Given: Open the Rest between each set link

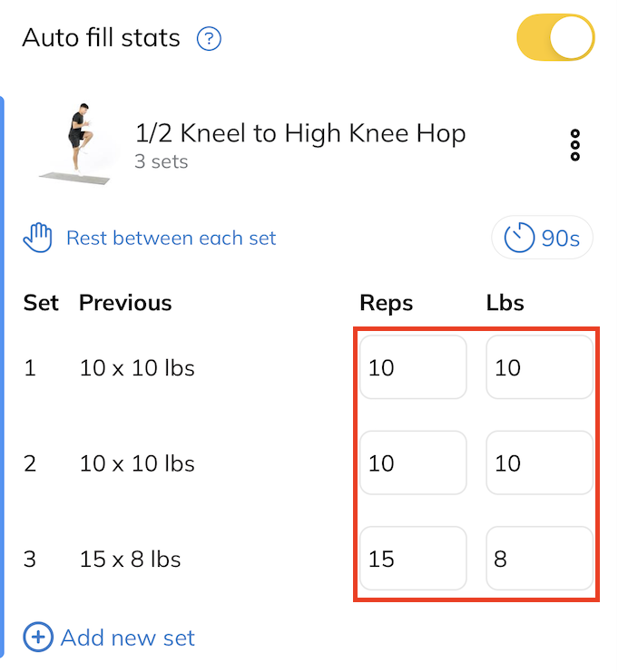Looking at the screenshot, I should (x=172, y=239).
